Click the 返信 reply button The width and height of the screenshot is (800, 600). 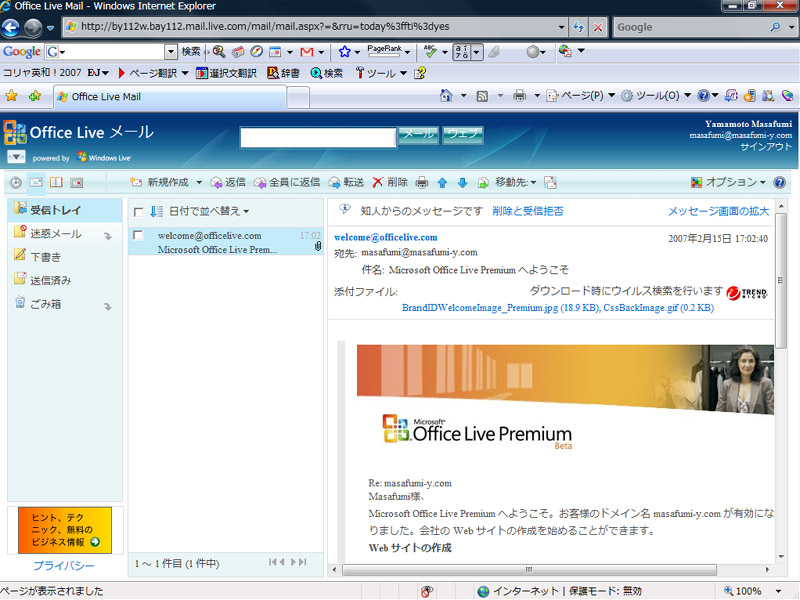[x=228, y=182]
